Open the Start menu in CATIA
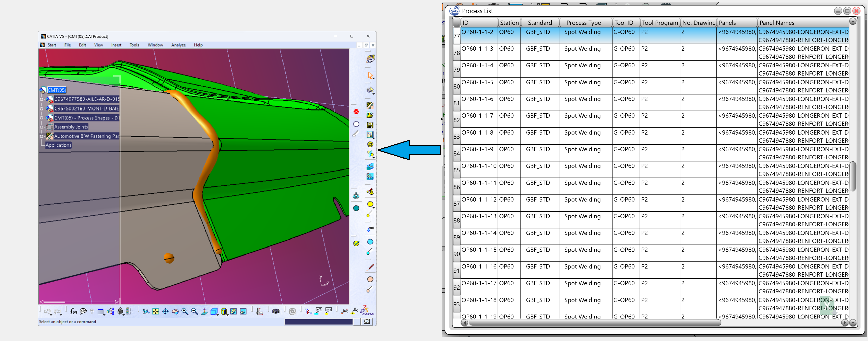 [x=51, y=45]
